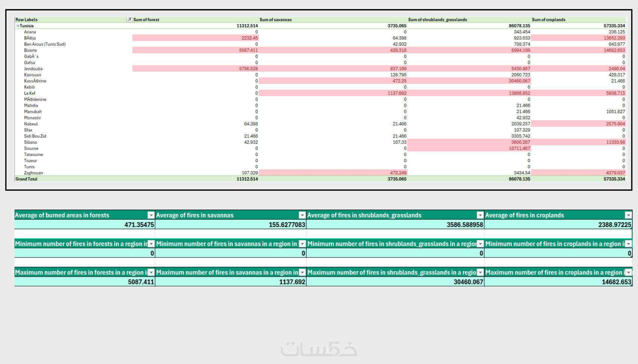Open filter arrow for Minimum fires in forests header

pyautogui.click(x=151, y=244)
